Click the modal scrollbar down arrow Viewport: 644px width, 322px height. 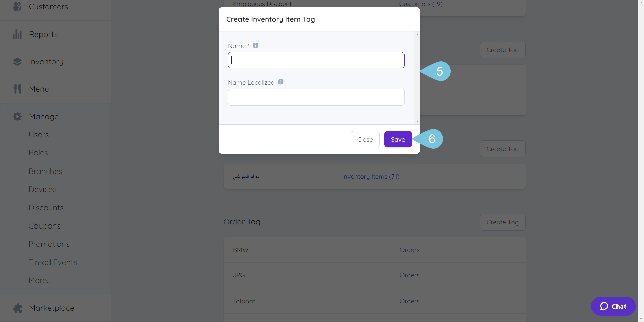(x=417, y=121)
